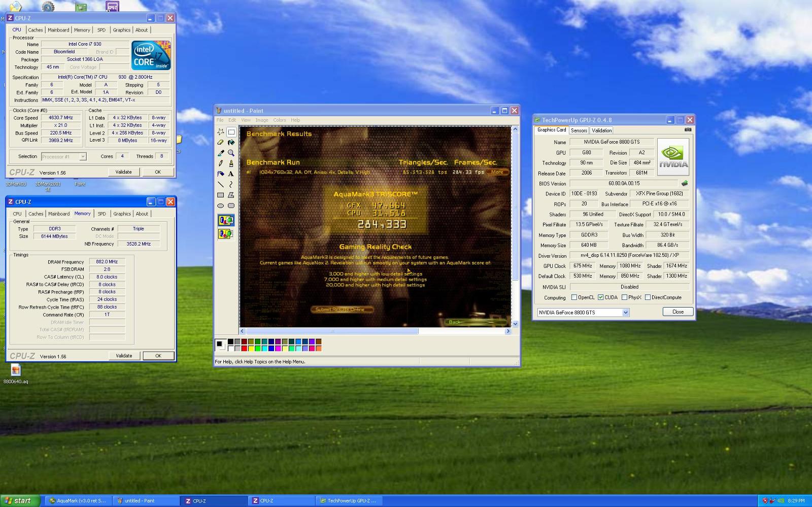Open the Mainboard tab in top CPU-Z window
This screenshot has height=507, width=812.
pyautogui.click(x=58, y=30)
